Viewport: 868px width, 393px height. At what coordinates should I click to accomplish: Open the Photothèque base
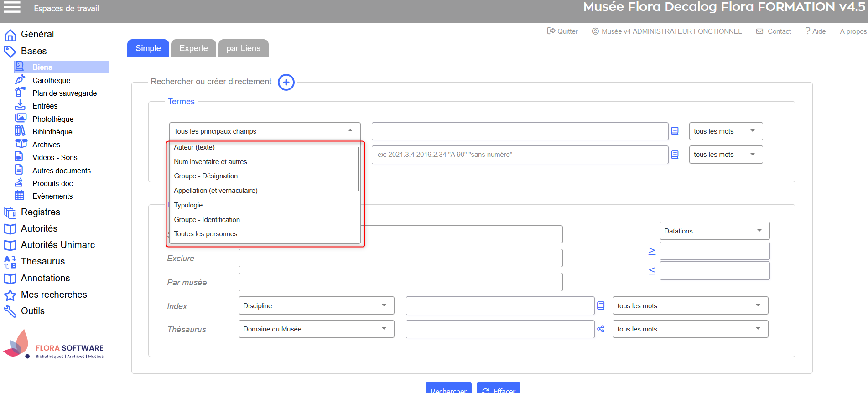tap(53, 119)
